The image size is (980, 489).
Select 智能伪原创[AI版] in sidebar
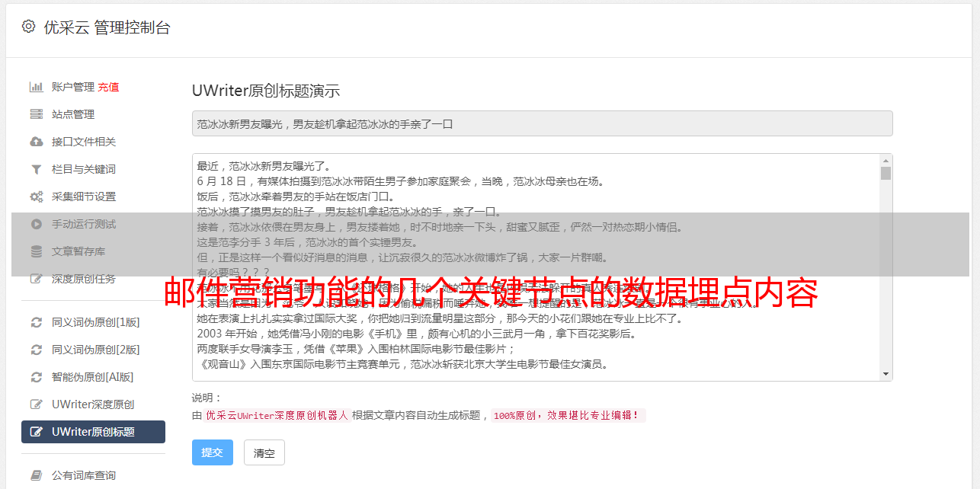(x=93, y=377)
